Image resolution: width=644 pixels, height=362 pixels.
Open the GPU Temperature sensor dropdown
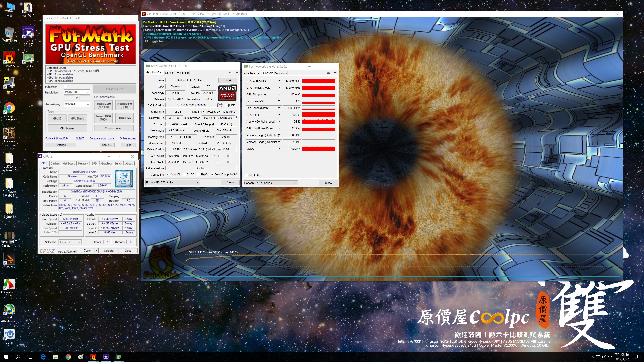click(x=279, y=94)
